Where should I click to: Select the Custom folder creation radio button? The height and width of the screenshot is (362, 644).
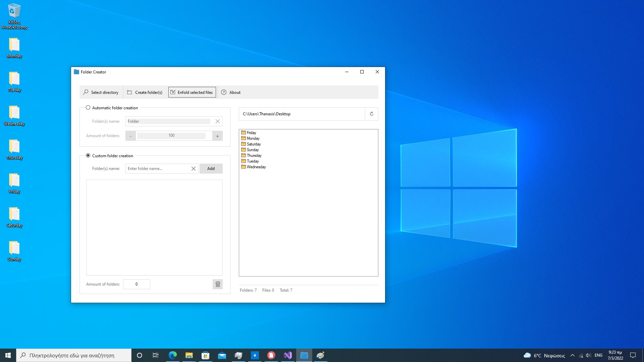[88, 156]
